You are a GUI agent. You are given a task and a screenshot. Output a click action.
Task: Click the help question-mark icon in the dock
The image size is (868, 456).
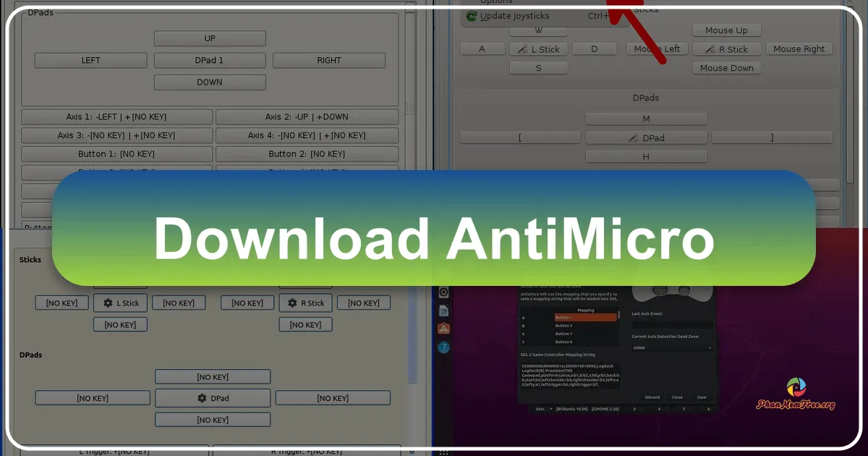(443, 347)
